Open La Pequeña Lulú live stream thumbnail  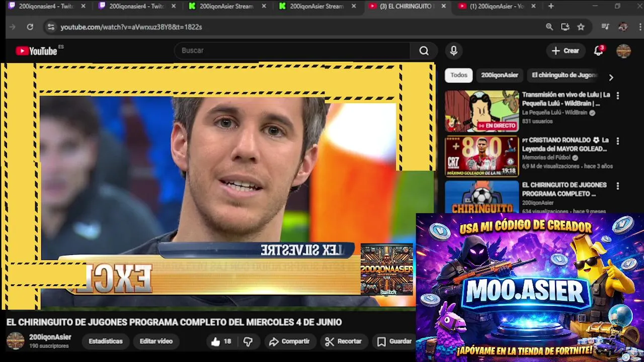[x=481, y=111]
